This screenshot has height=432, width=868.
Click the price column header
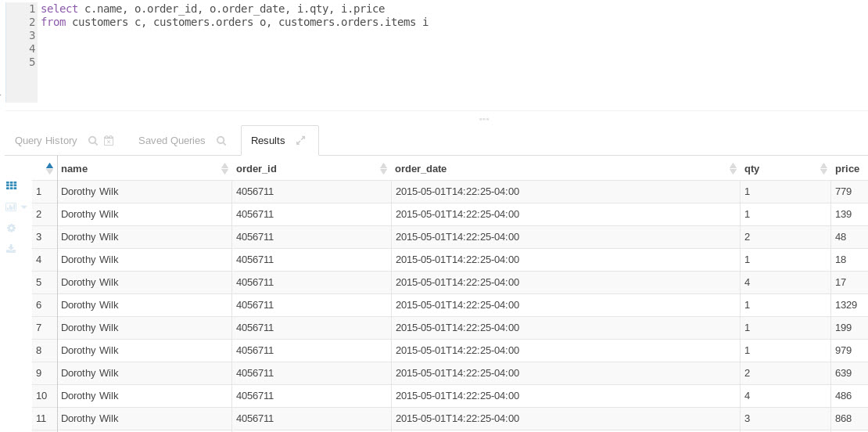click(x=848, y=169)
